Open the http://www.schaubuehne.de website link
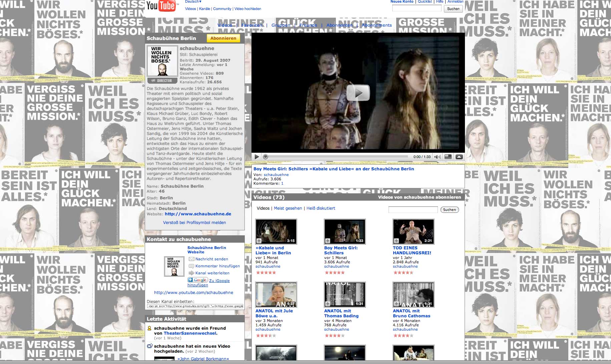This screenshot has width=611, height=364. pos(198,214)
